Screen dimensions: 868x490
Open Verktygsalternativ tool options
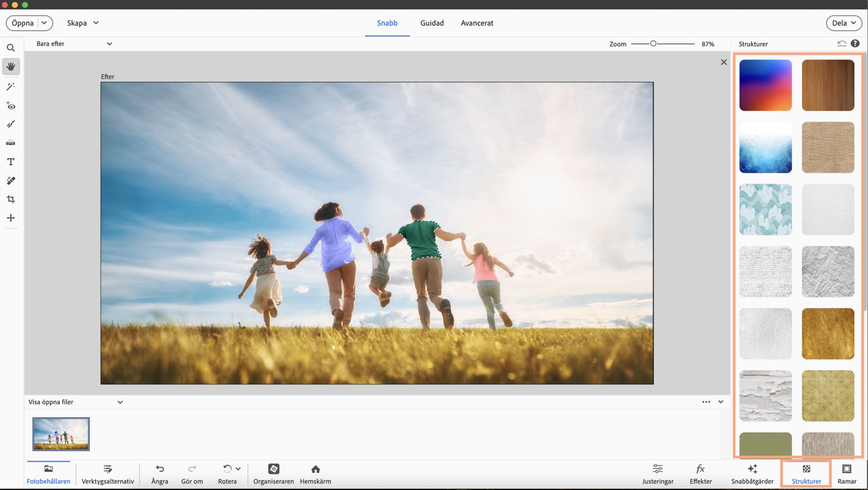[108, 474]
